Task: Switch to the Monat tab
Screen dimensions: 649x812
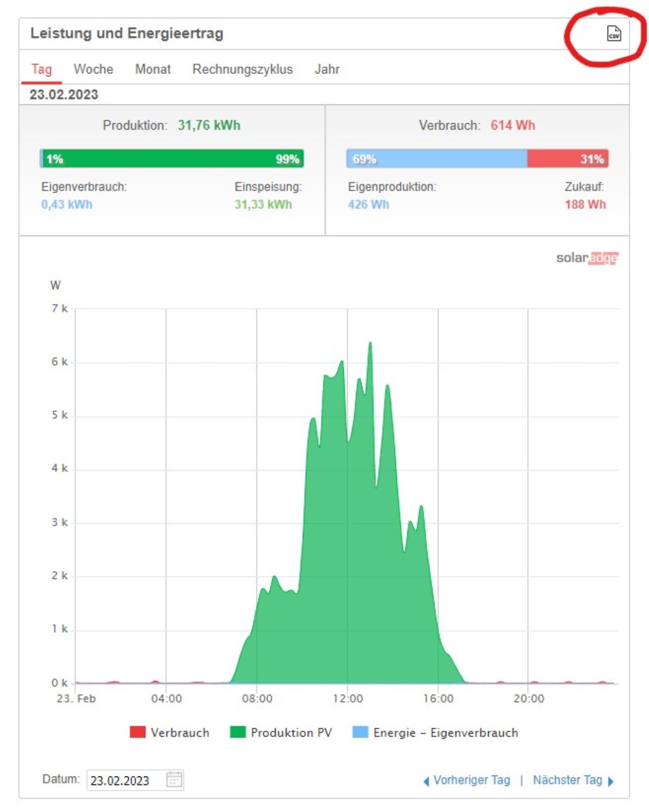Action: (x=153, y=69)
